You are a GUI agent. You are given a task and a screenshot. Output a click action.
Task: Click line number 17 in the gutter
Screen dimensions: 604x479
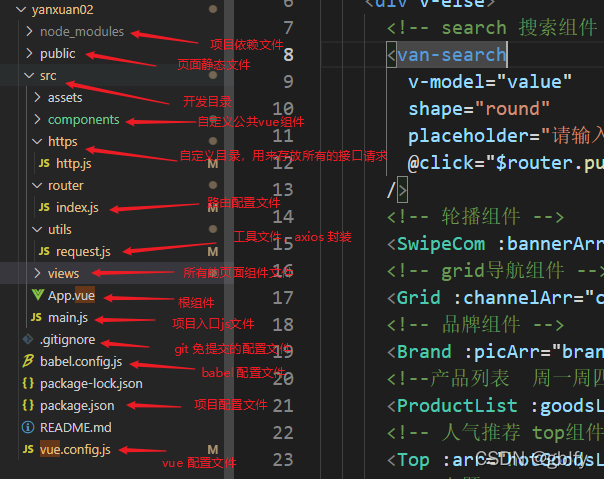283,298
